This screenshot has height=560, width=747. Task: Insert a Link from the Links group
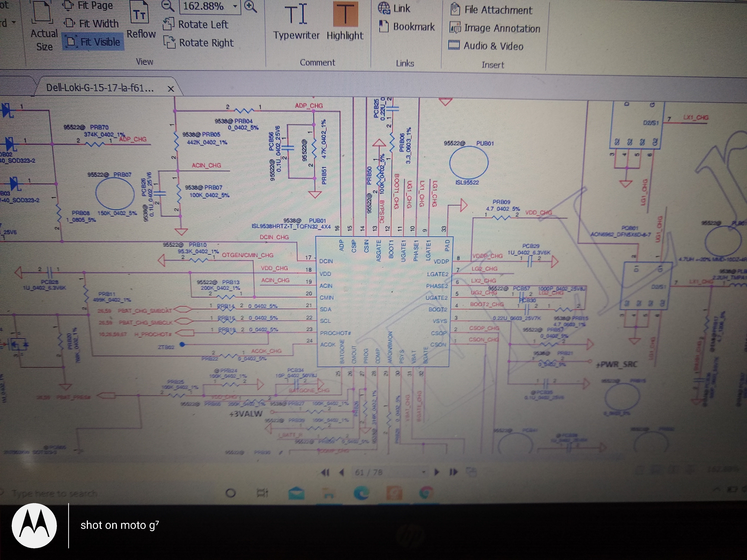[x=394, y=8]
